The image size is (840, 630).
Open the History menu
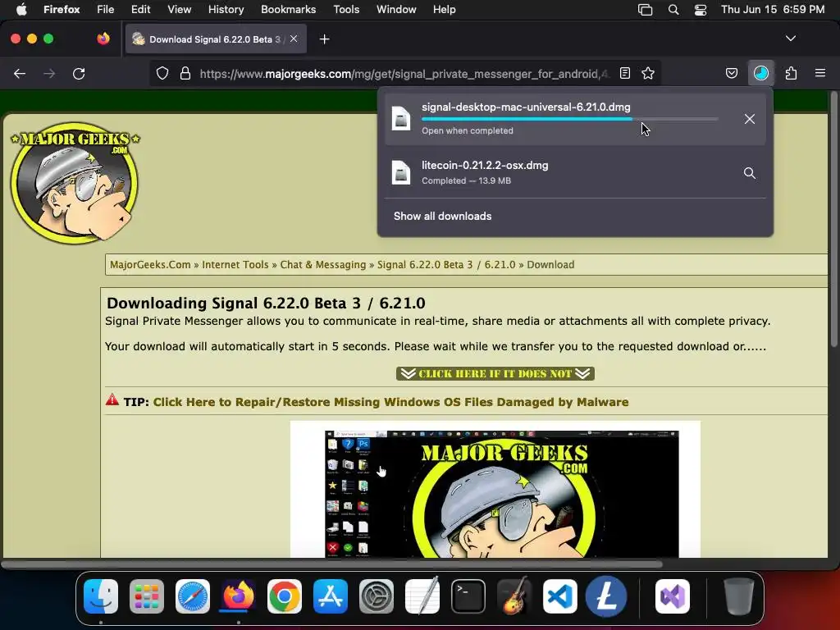click(226, 9)
